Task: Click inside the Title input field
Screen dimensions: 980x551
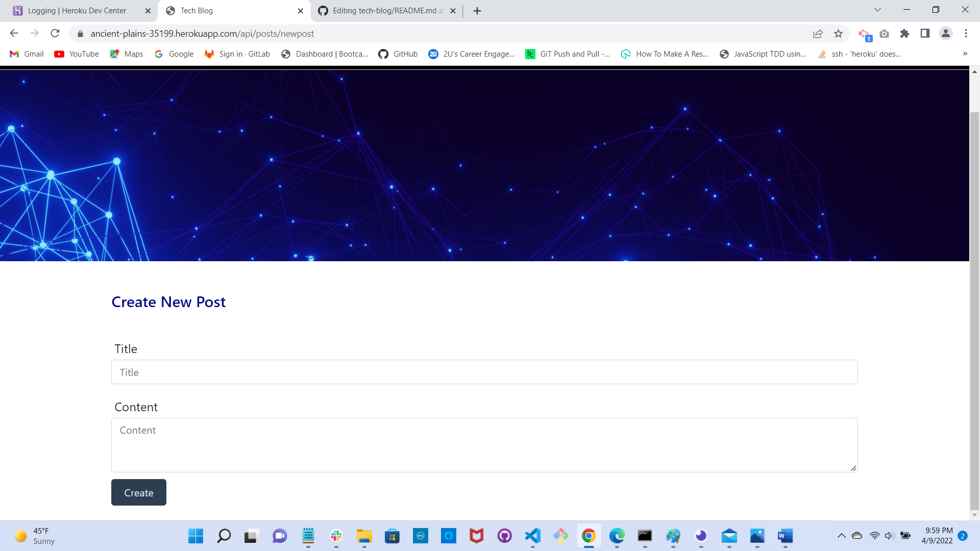Action: (484, 372)
